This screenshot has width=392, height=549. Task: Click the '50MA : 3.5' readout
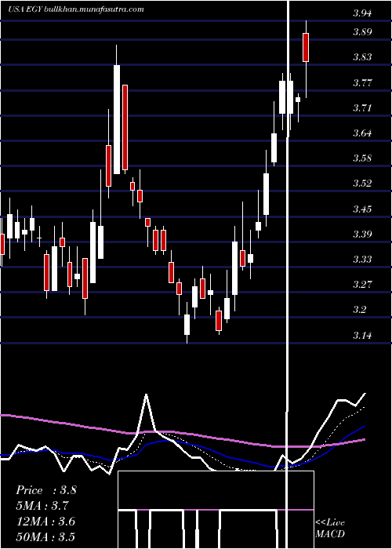45,537
